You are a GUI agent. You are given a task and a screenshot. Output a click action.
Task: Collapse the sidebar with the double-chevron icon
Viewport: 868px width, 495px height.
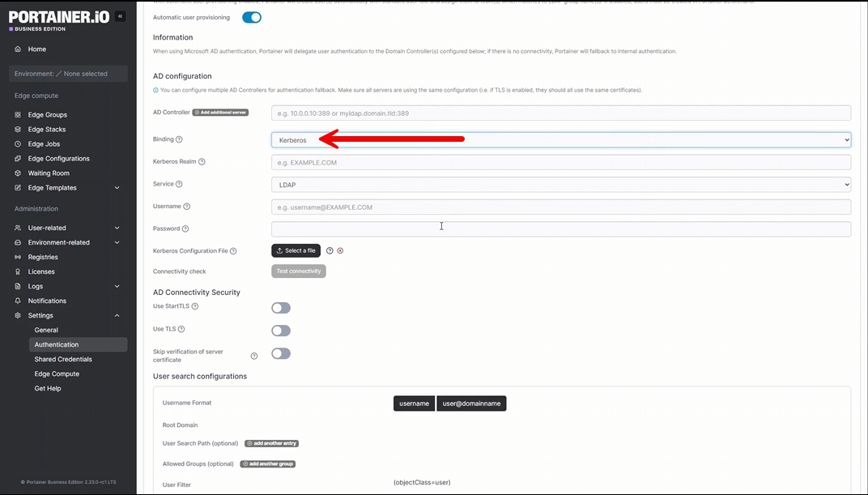[x=120, y=16]
